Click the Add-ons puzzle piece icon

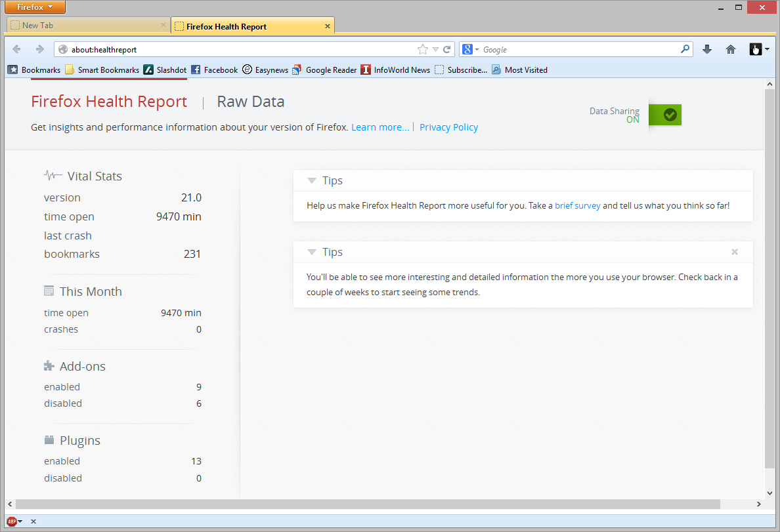tap(49, 366)
